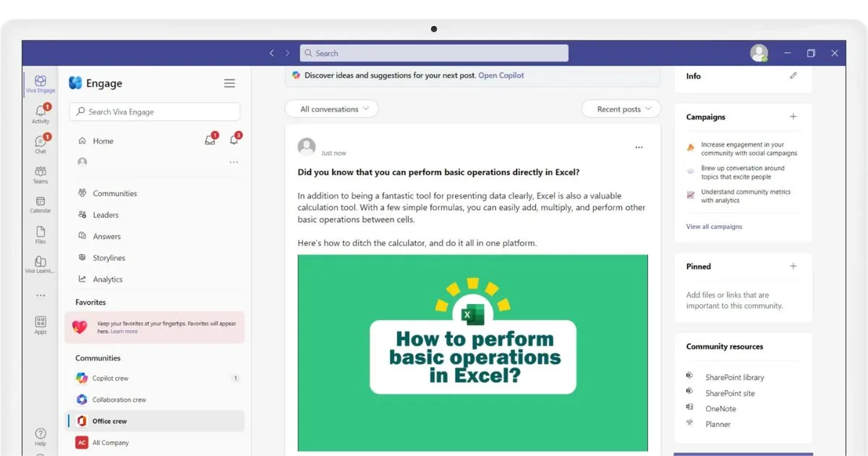
Task: Open Analytics in the Engage navigation
Action: pyautogui.click(x=100, y=279)
